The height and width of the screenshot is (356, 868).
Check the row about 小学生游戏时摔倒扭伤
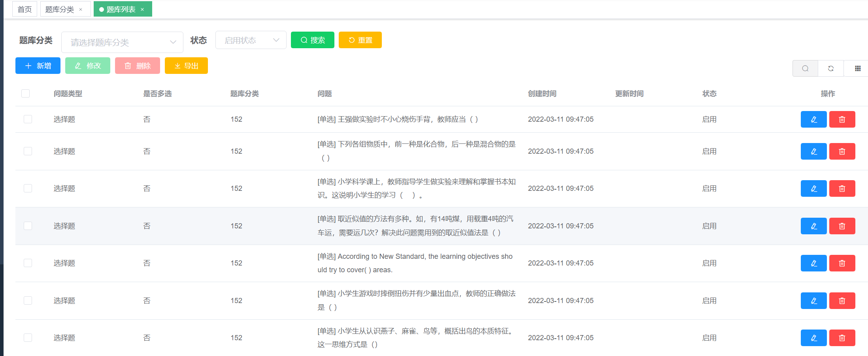tap(28, 300)
